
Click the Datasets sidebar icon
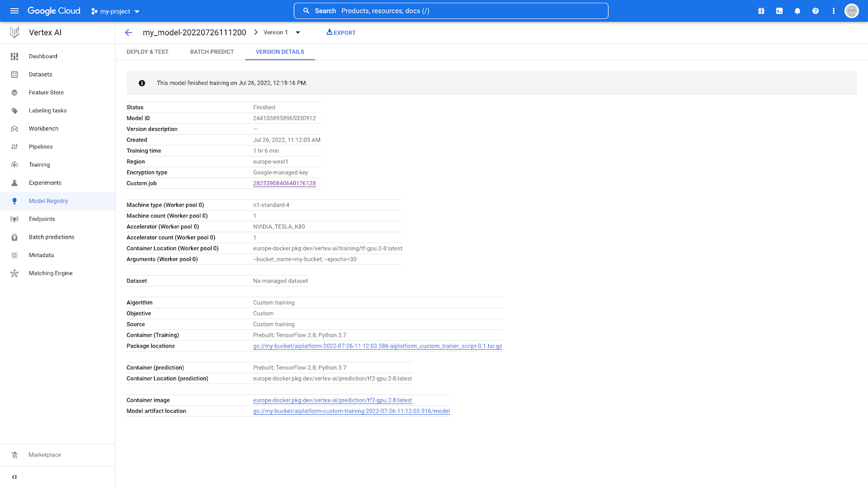[15, 74]
